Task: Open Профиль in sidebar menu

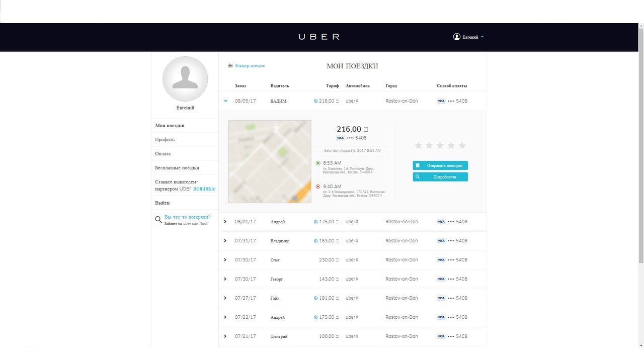Action: coord(165,139)
